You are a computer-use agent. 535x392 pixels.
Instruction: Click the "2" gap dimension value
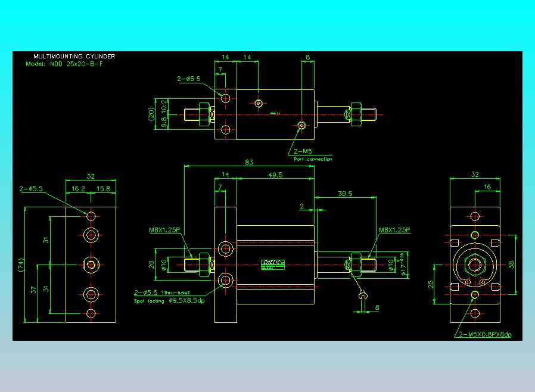point(301,206)
